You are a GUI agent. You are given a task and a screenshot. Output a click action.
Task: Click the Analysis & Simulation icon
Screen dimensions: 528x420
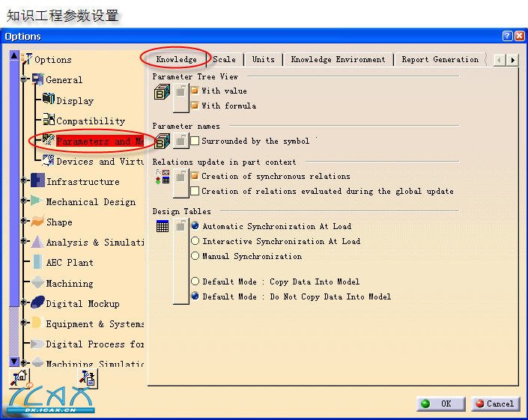37,242
